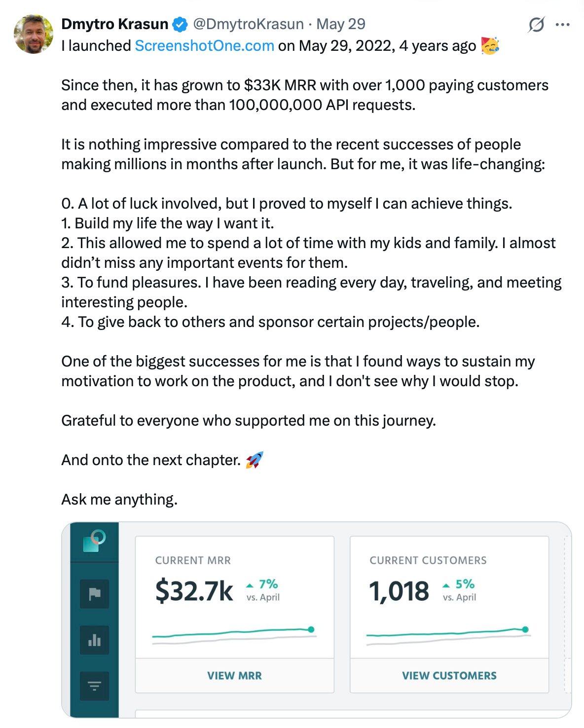584x728 pixels.
Task: Click the MRR trend line endpoint
Action: (311, 629)
